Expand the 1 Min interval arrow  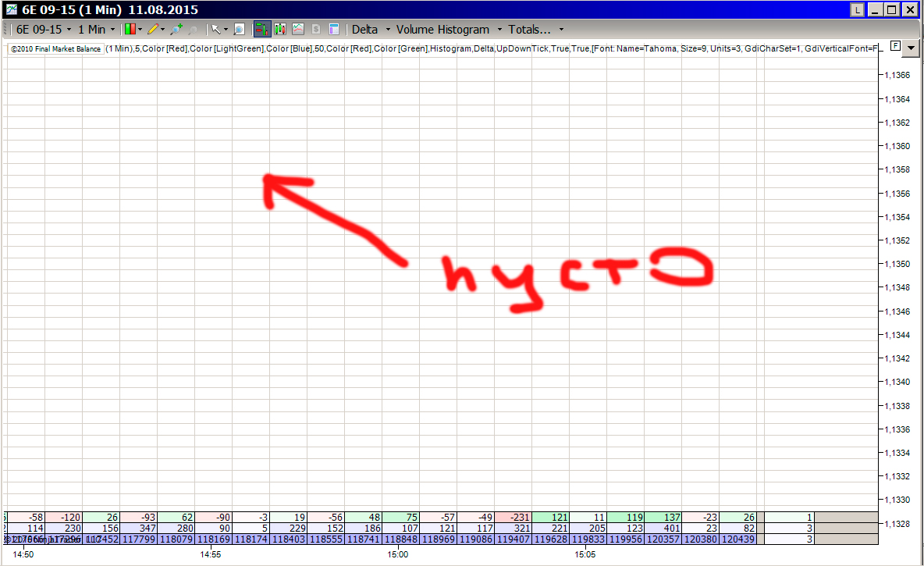[112, 30]
